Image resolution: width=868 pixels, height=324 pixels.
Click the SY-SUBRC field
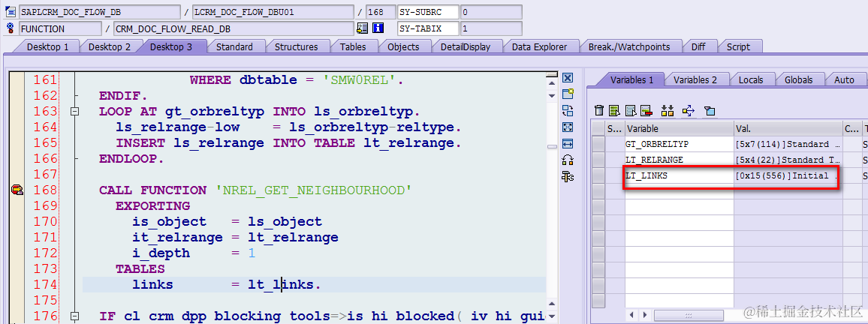coord(428,12)
